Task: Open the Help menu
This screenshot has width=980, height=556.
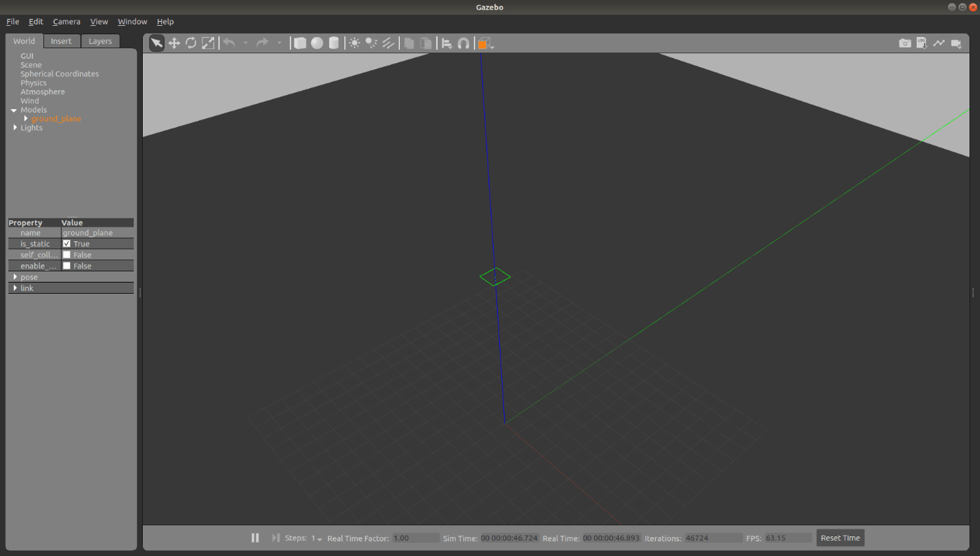Action: tap(165, 22)
